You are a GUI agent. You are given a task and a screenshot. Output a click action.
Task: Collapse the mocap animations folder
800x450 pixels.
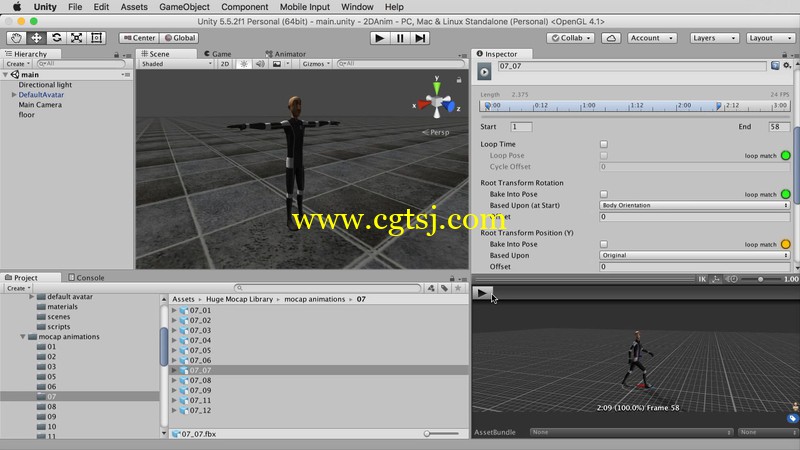coord(23,337)
